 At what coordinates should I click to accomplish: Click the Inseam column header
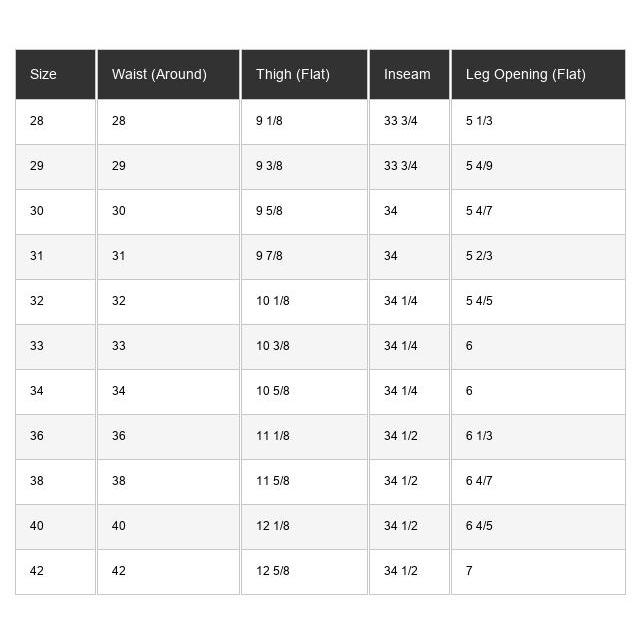click(x=407, y=74)
